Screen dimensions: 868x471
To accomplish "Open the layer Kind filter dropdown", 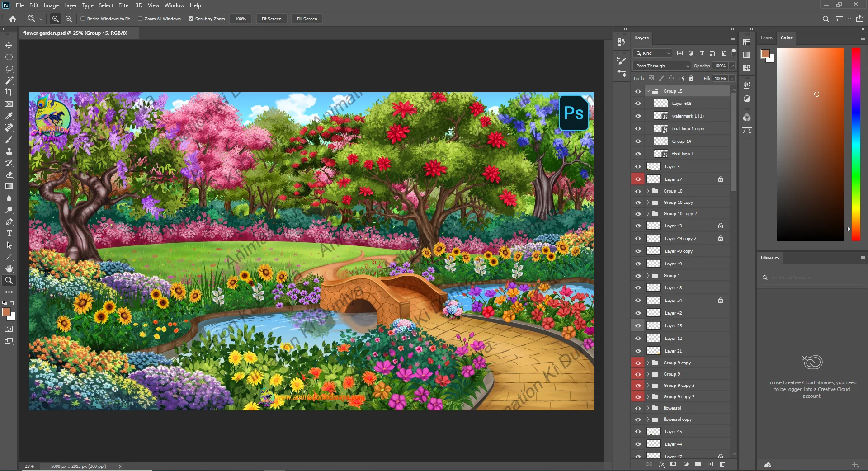I will click(653, 53).
